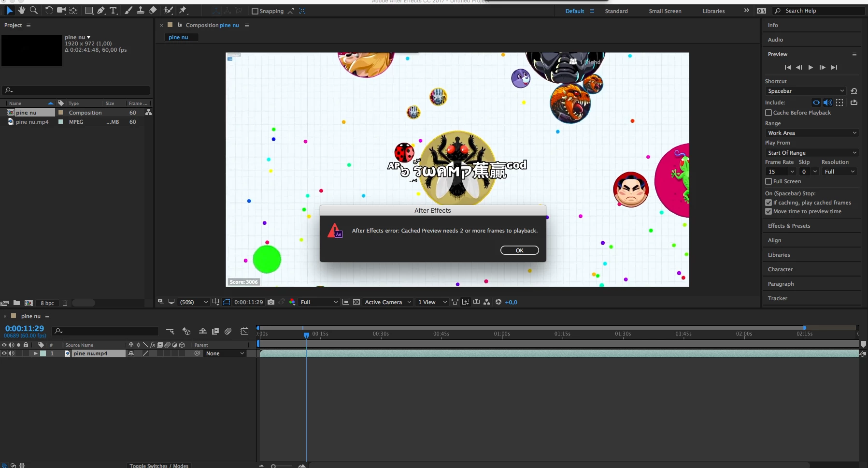
Task: Click the Show Channel color icon
Action: pos(292,302)
